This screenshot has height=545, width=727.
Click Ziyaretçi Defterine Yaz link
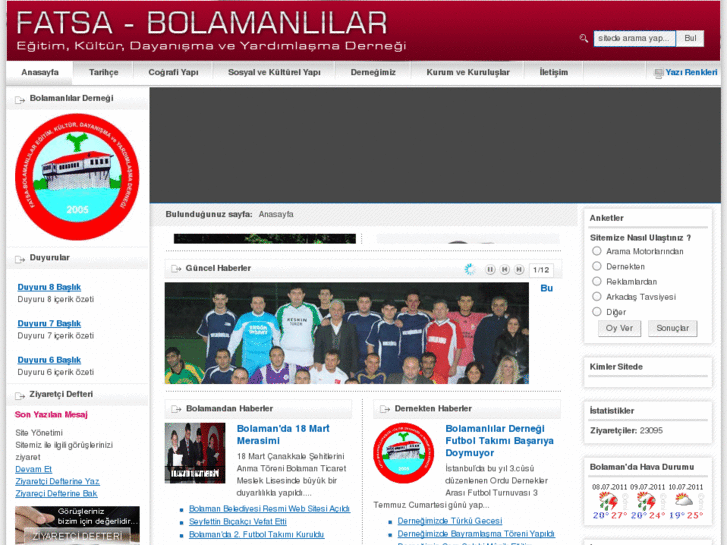pos(57,481)
